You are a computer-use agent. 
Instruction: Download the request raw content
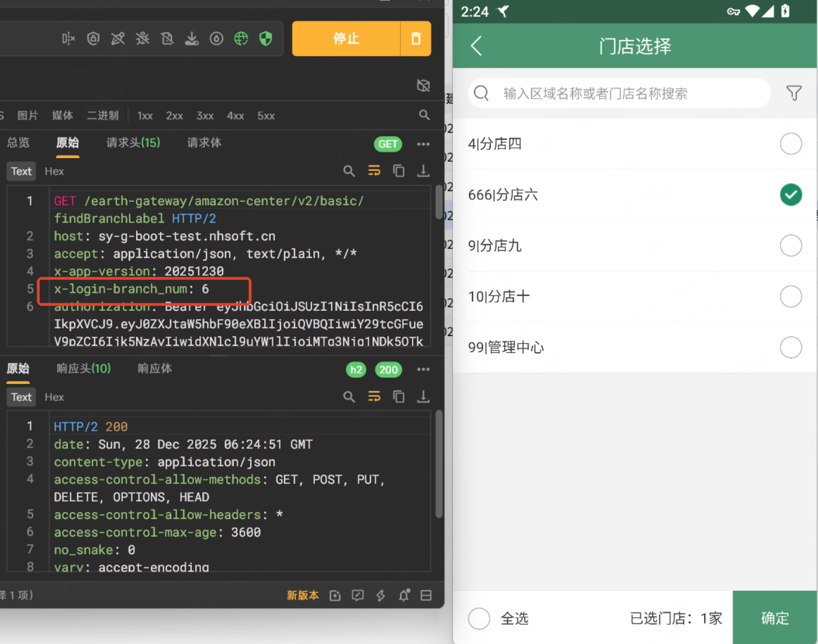coord(423,171)
